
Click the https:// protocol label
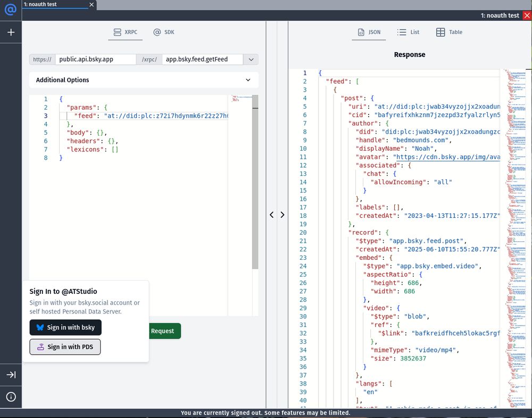[x=42, y=60]
